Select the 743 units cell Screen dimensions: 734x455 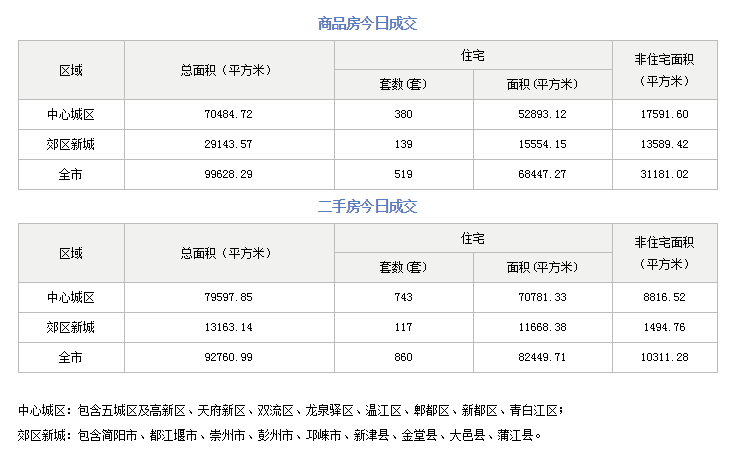[403, 298]
